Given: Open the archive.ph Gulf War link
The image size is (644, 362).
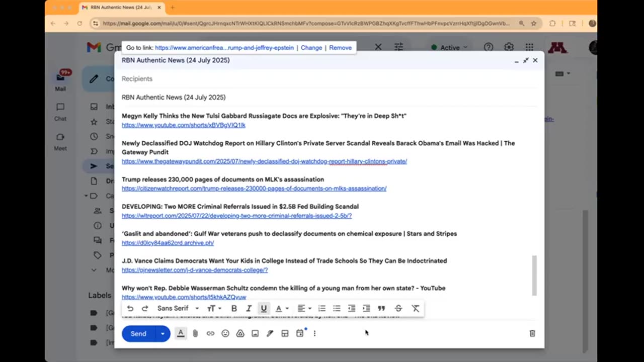Looking at the screenshot, I should click(x=168, y=243).
